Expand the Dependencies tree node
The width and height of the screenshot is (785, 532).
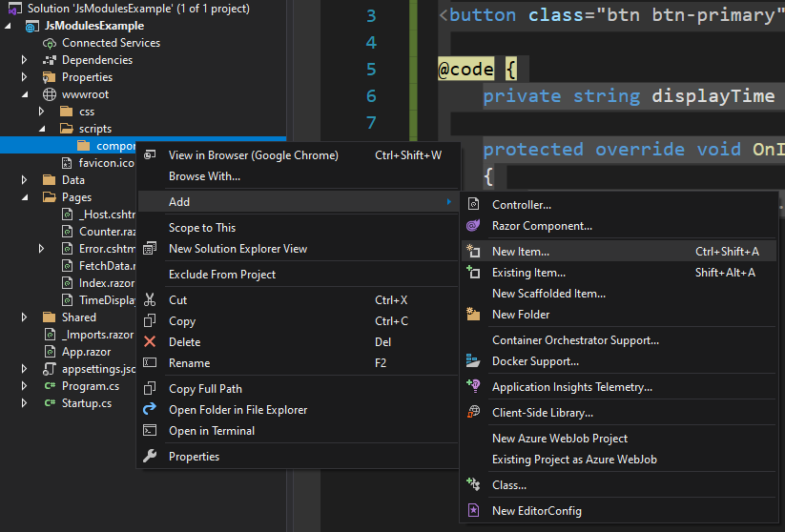click(x=25, y=60)
